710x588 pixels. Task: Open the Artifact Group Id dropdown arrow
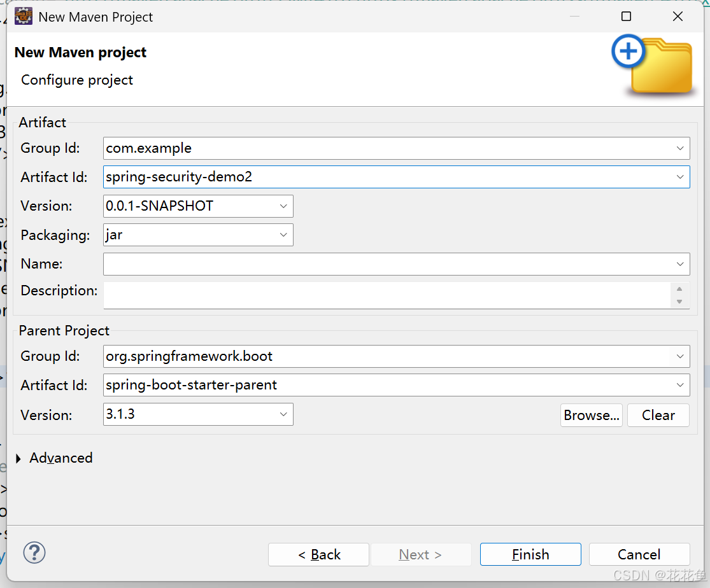click(x=679, y=148)
